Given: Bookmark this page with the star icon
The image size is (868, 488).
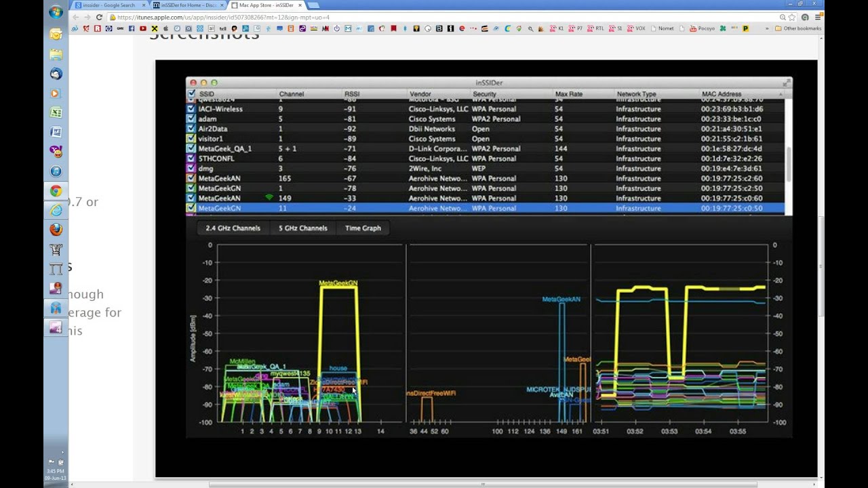Looking at the screenshot, I should pyautogui.click(x=791, y=17).
